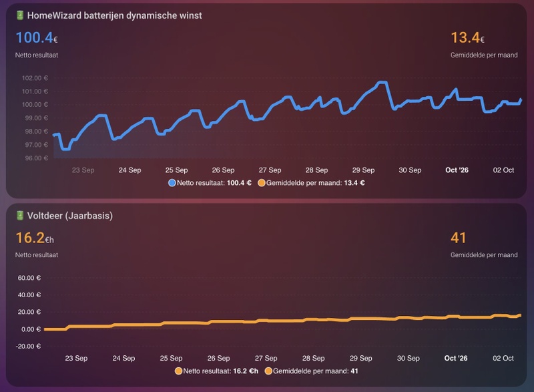Viewport: 534px width, 392px height.
Task: Select the blue 100.4€ net result value
Action: (37, 37)
